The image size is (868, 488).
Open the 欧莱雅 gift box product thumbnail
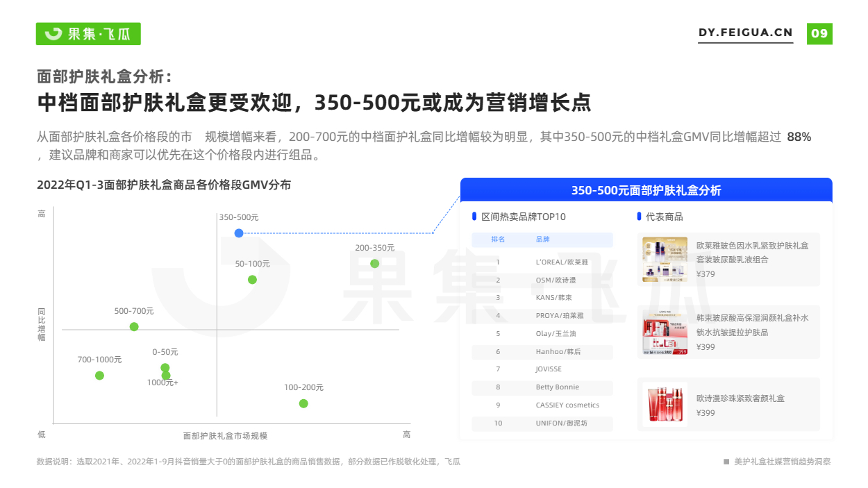665,260
